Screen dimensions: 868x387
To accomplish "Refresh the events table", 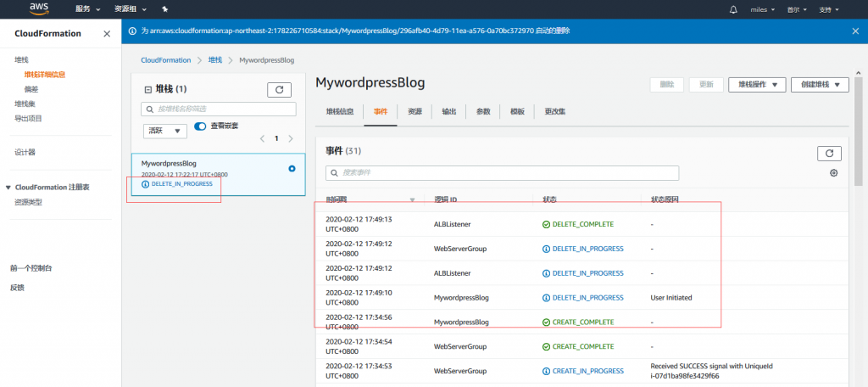I will pos(829,153).
